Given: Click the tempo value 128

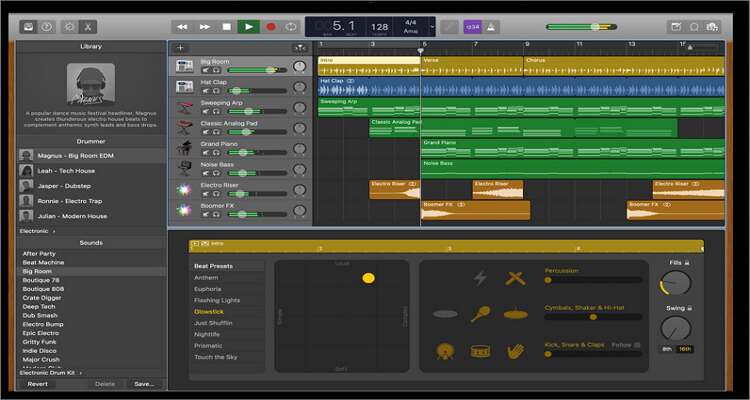Looking at the screenshot, I should point(379,27).
